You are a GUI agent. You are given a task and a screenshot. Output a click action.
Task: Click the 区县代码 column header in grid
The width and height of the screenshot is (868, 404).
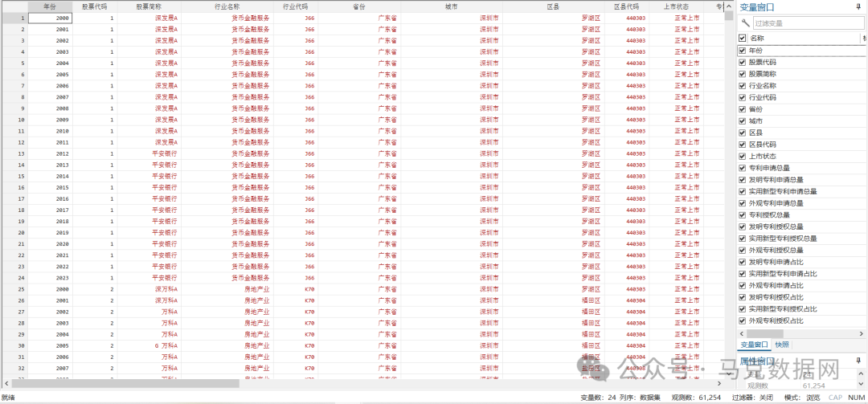tap(627, 6)
